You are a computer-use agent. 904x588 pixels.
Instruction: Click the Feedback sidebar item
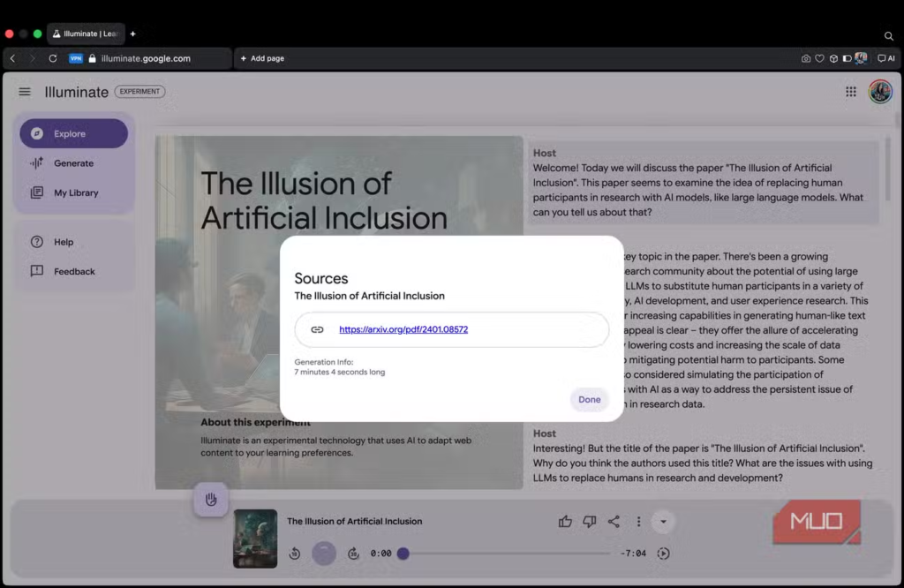[x=74, y=271]
